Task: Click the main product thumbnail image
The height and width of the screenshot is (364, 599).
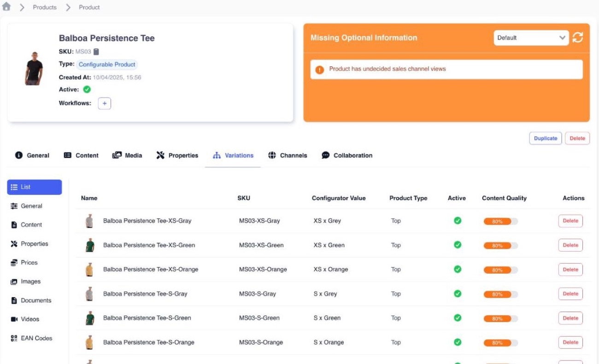Action: pos(34,68)
